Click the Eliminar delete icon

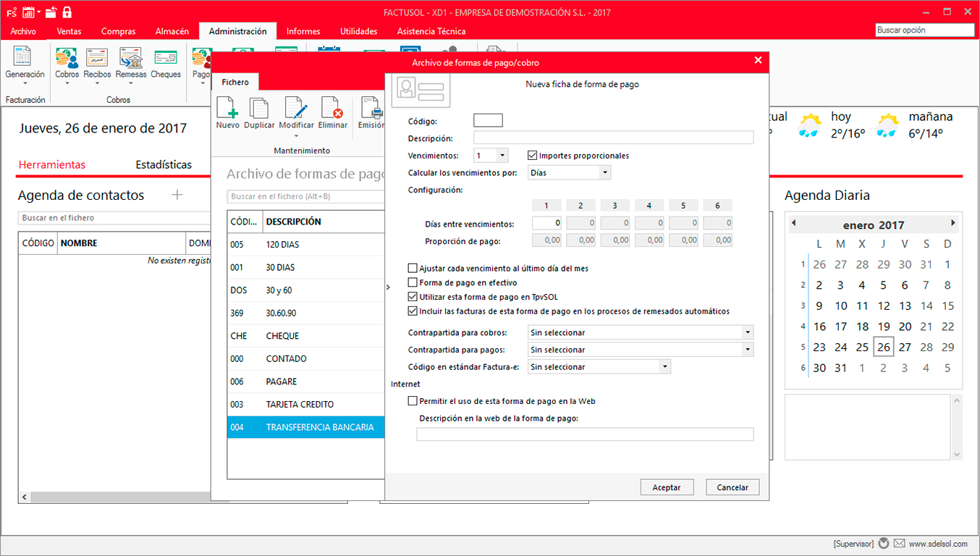click(332, 108)
